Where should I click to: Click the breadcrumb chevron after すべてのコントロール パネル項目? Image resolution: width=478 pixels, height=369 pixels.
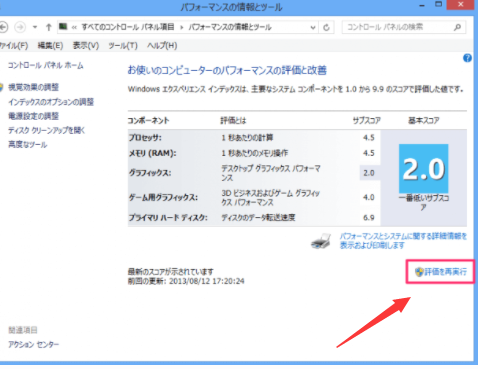click(x=182, y=27)
